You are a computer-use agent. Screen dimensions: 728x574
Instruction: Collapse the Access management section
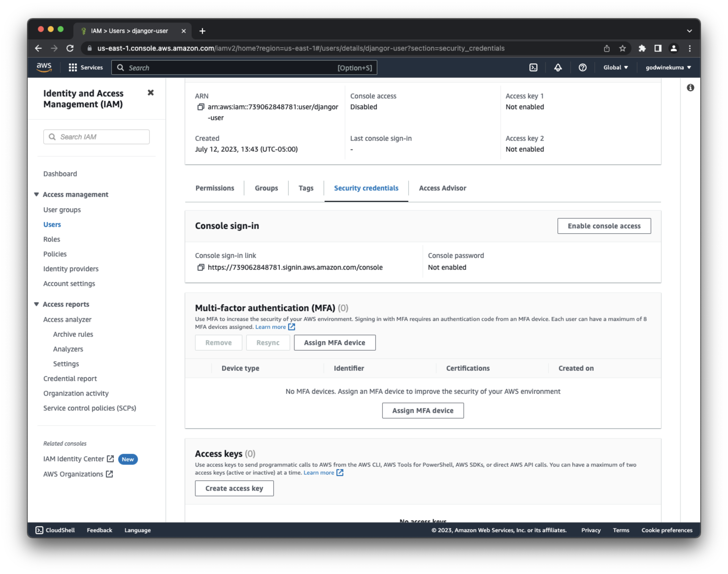point(36,195)
